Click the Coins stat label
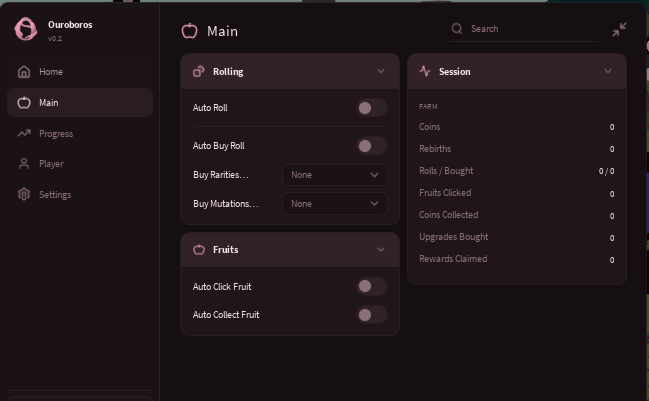This screenshot has width=649, height=401. (x=429, y=127)
